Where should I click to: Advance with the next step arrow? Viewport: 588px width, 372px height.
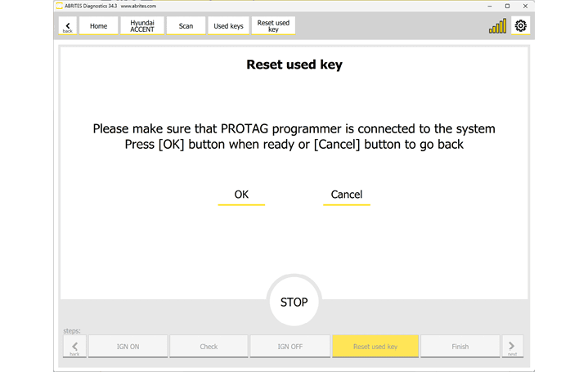point(513,346)
